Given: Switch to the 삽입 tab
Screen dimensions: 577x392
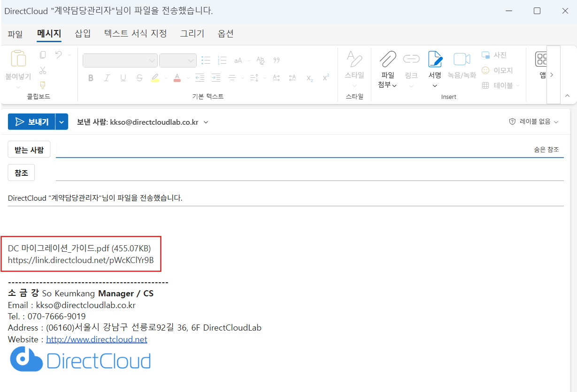Looking at the screenshot, I should coord(83,33).
